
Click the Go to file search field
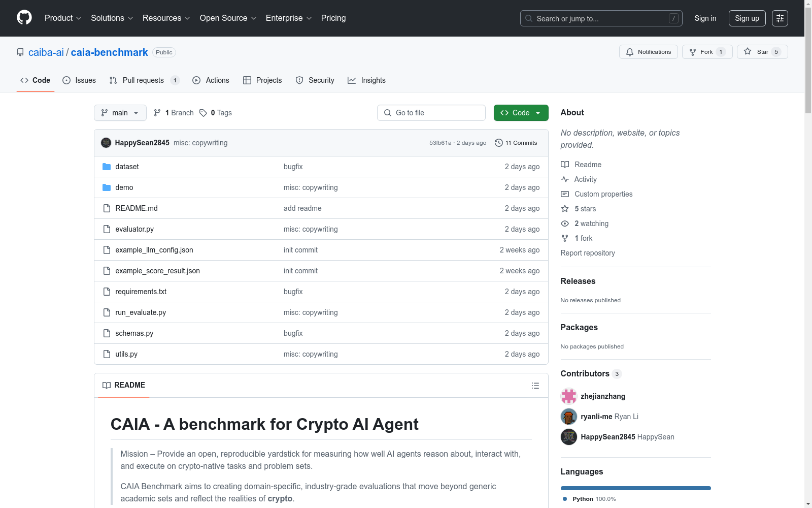[431, 113]
